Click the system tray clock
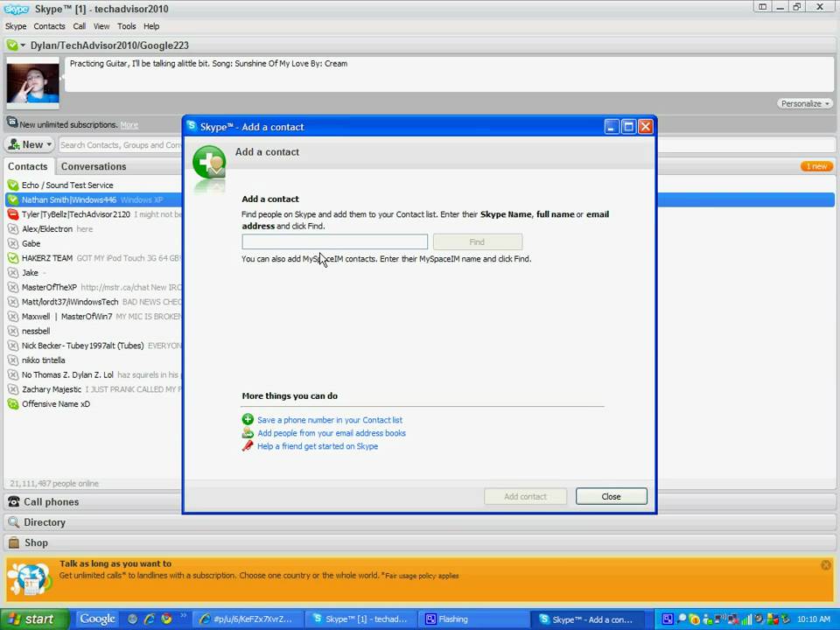This screenshot has width=840, height=630. 813,619
